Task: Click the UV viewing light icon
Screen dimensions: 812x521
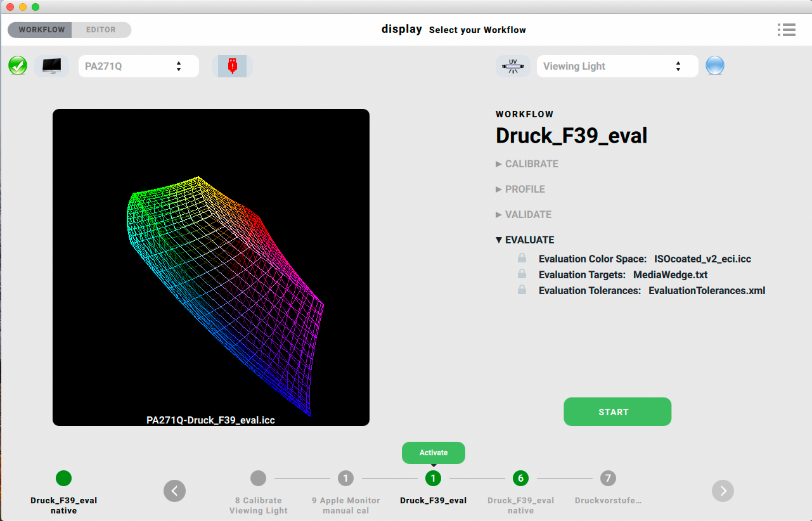Action: 513,66
